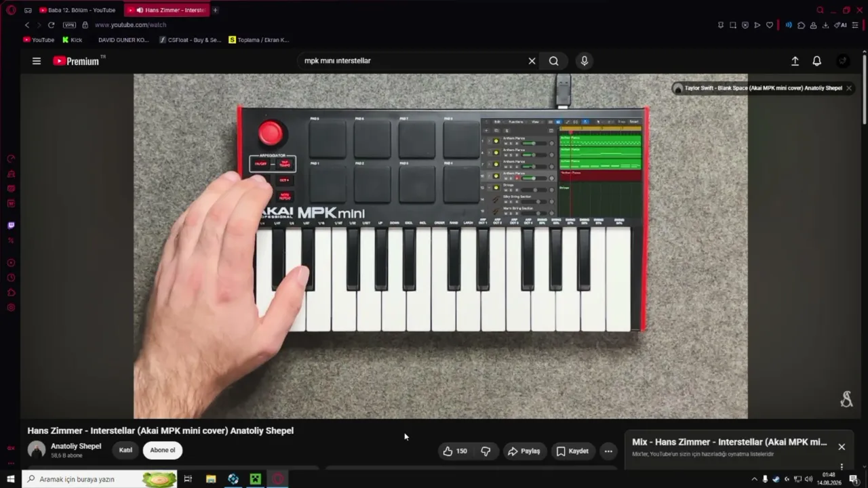The image size is (868, 488).
Task: Open Task View on the taskbar
Action: pos(188,479)
